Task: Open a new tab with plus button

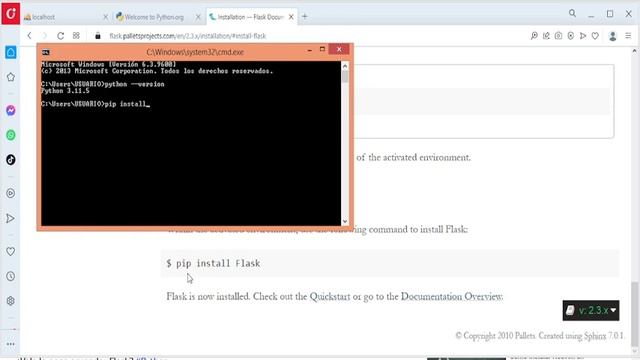Action: pyautogui.click(x=304, y=16)
